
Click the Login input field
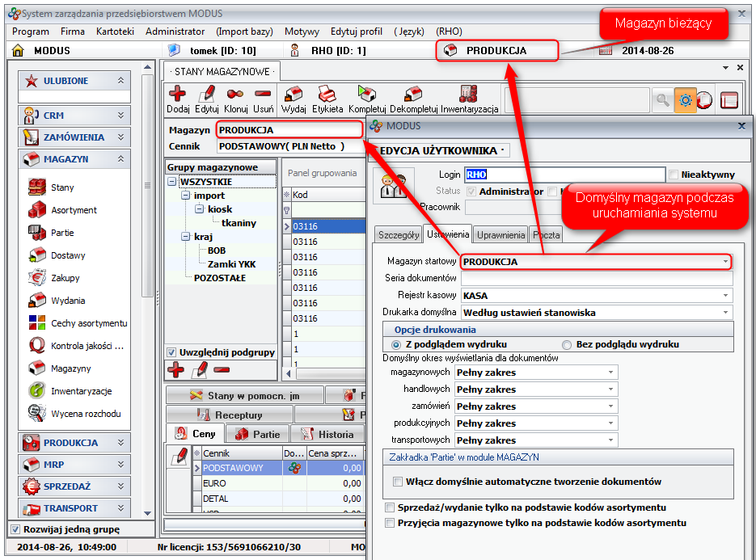[x=564, y=175]
